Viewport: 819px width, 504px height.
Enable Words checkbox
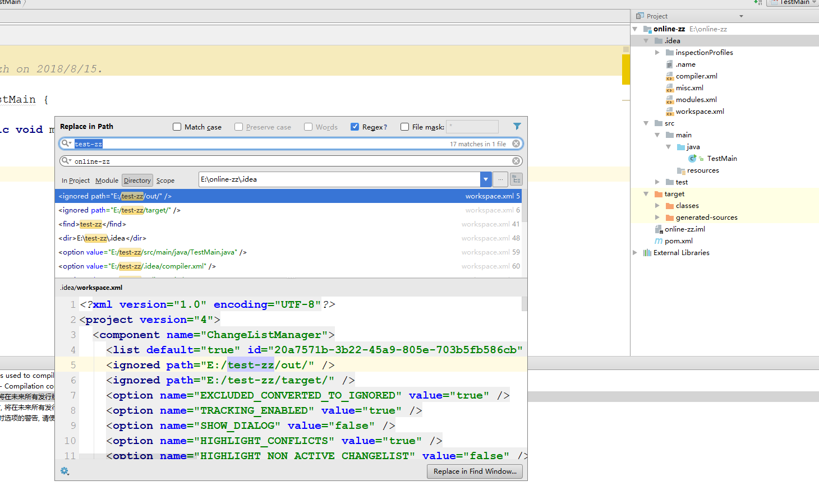[x=309, y=127]
